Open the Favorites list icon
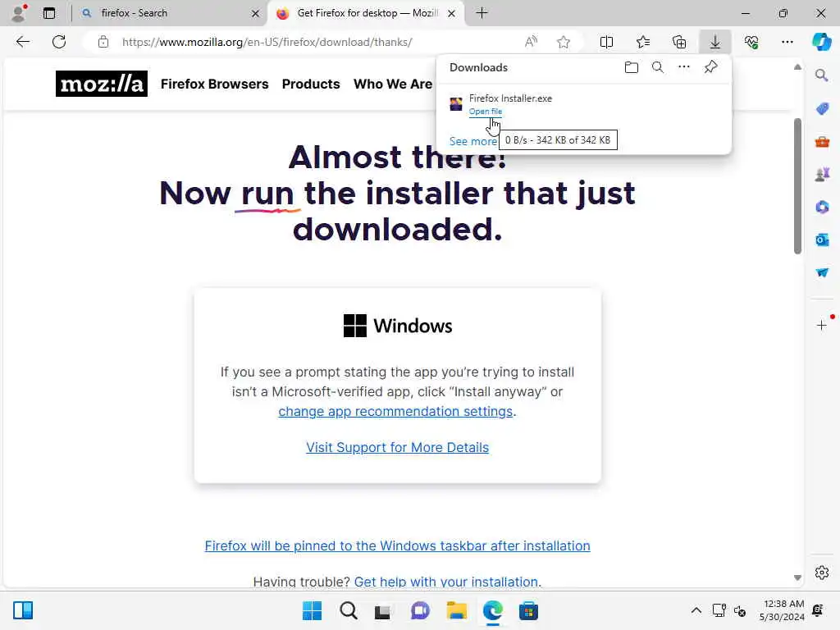840x630 pixels. pyautogui.click(x=643, y=42)
